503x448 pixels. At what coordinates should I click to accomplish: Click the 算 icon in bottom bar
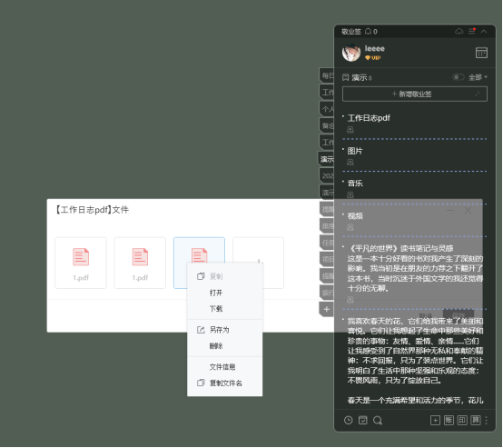click(476, 420)
